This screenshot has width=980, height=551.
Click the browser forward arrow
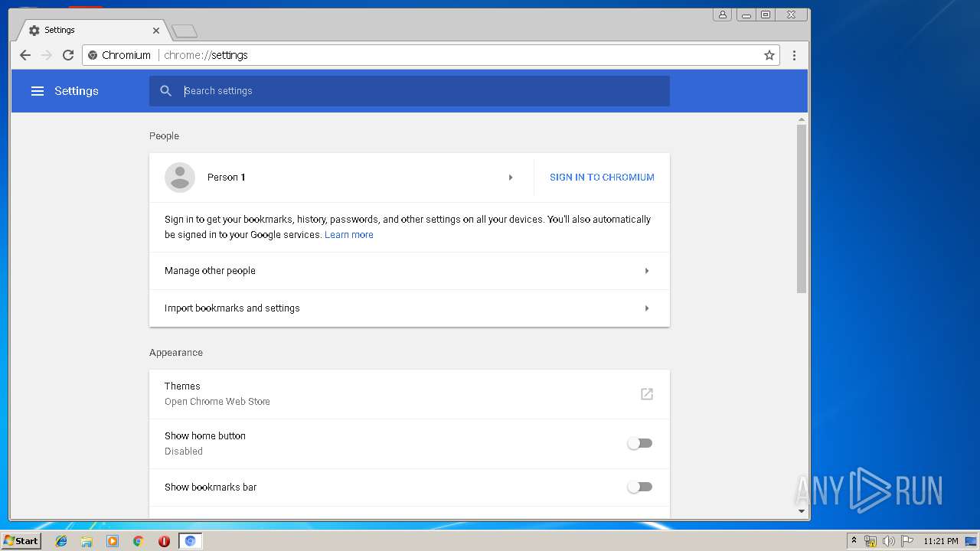tap(47, 55)
